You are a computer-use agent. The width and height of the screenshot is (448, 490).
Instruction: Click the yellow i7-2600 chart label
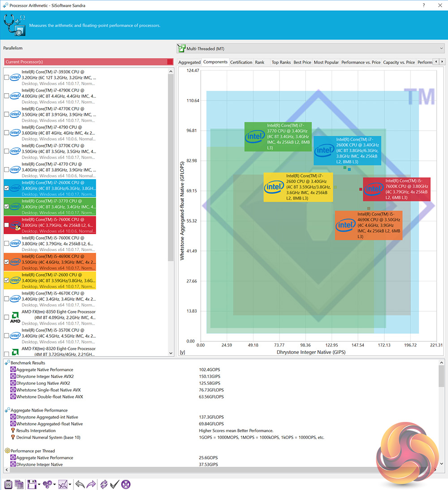pos(298,187)
